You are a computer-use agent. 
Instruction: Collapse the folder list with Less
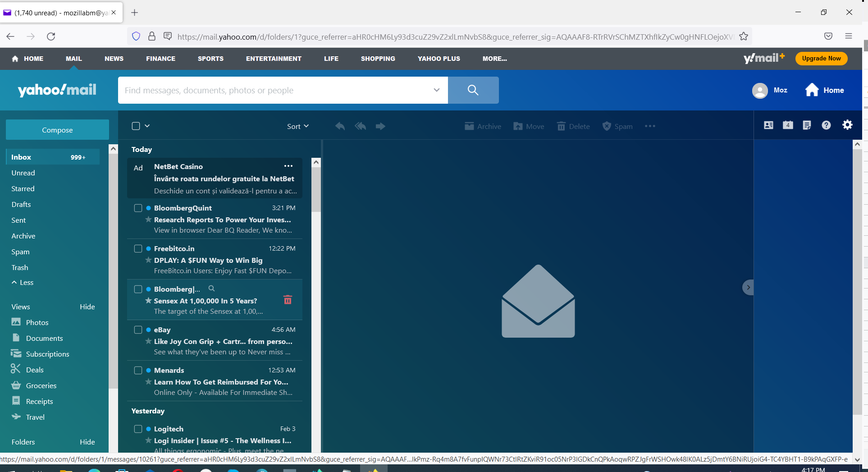tap(23, 282)
